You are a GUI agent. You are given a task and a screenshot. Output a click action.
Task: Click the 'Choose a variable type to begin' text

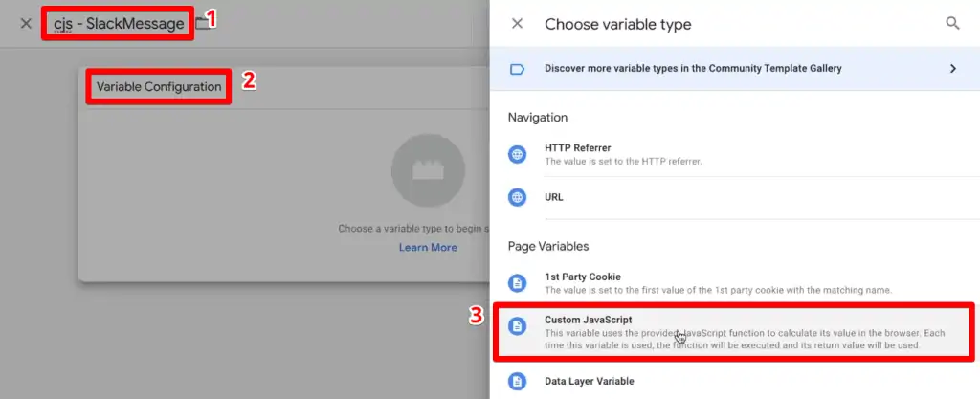tap(413, 229)
